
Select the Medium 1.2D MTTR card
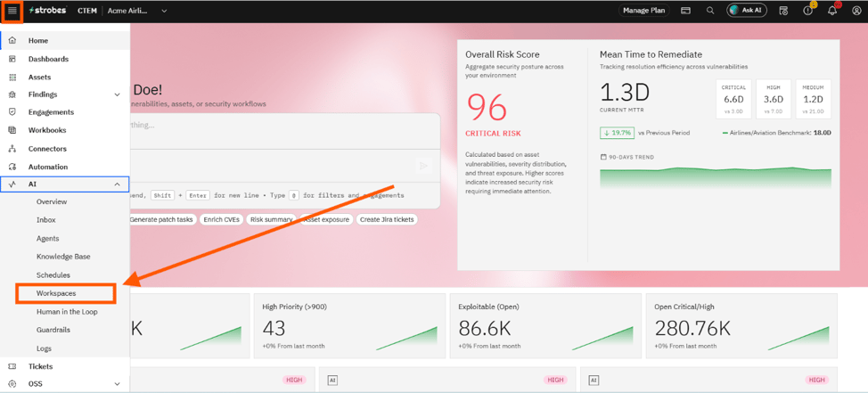pos(814,100)
